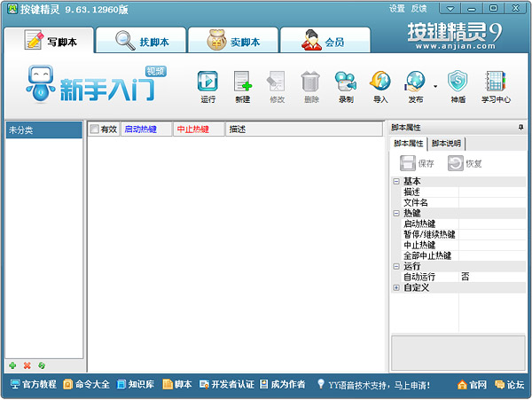This screenshot has height=400, width=532.
Task: Expand the 自定义 property group
Action: coord(396,287)
